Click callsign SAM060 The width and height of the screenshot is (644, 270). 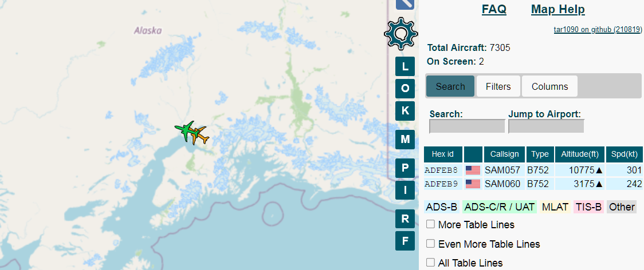point(502,184)
